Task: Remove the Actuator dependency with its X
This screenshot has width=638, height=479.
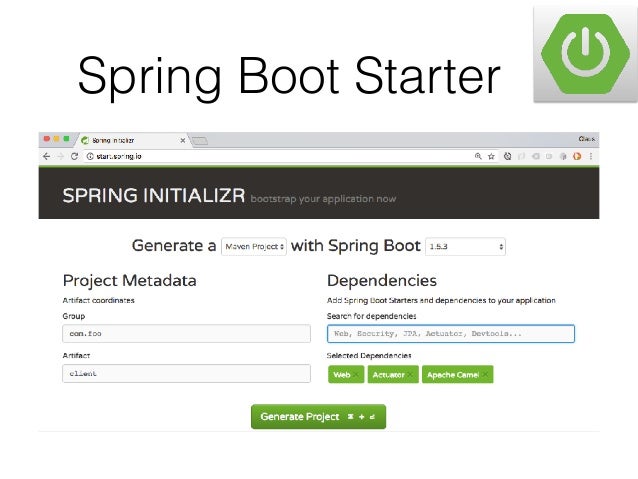Action: (x=411, y=375)
